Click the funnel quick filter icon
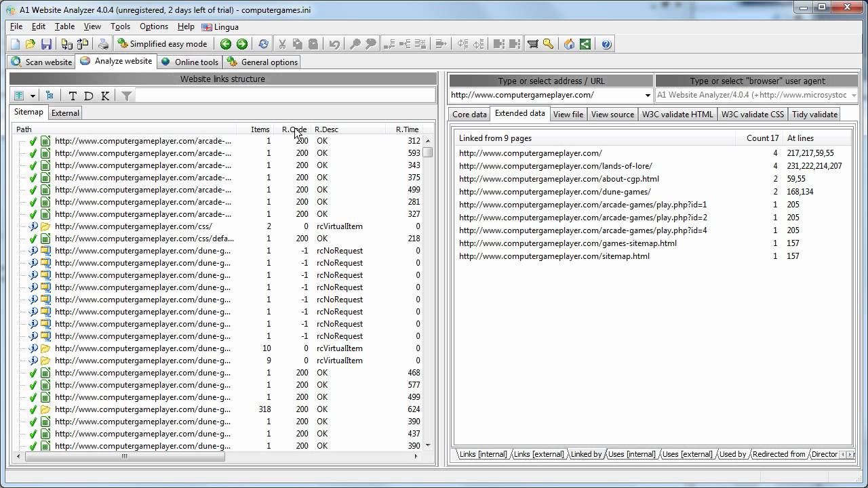This screenshot has height=488, width=868. pos(126,96)
